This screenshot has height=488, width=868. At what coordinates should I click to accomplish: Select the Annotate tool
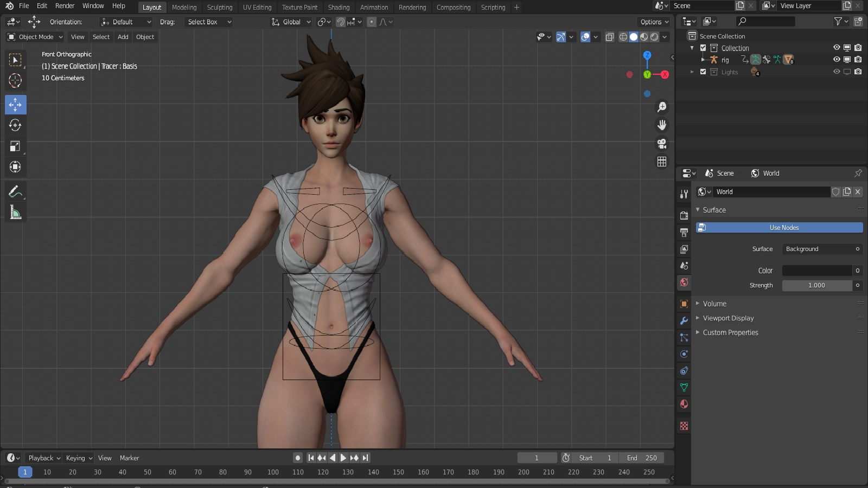point(15,191)
